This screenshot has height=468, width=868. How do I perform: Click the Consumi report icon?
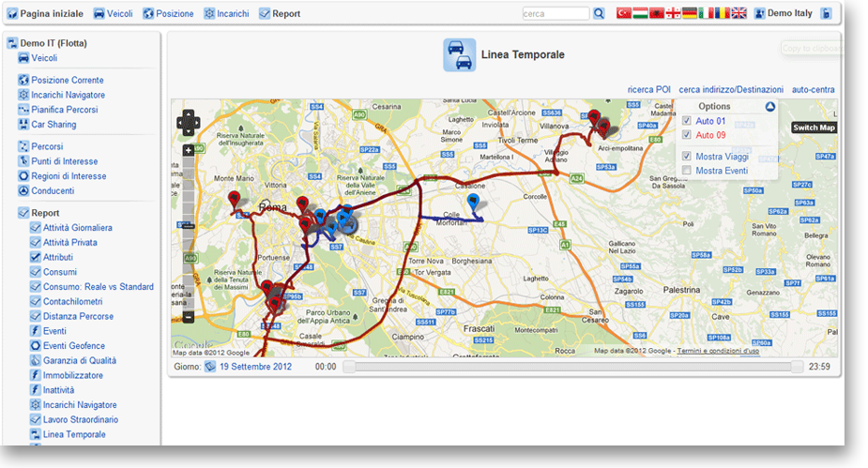pos(36,272)
